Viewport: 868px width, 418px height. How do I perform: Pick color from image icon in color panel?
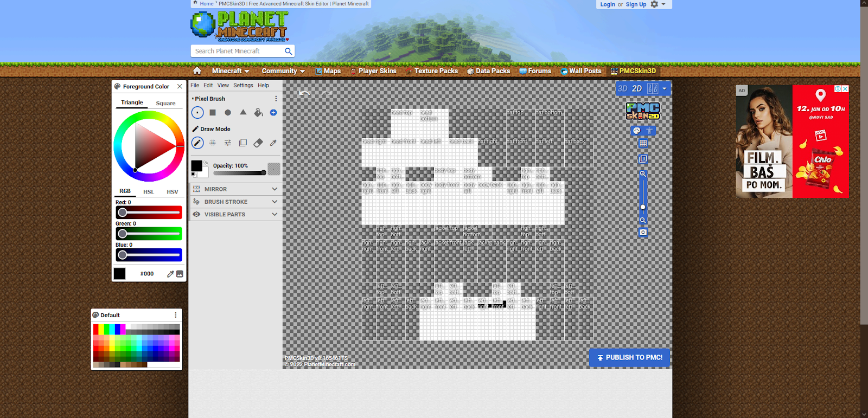click(x=180, y=274)
